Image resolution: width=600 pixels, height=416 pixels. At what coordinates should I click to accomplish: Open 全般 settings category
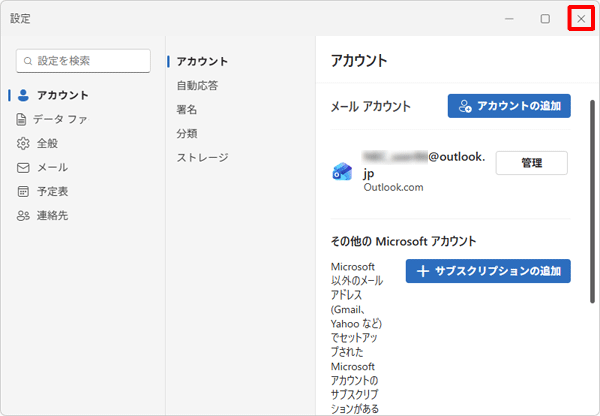[x=37, y=144]
